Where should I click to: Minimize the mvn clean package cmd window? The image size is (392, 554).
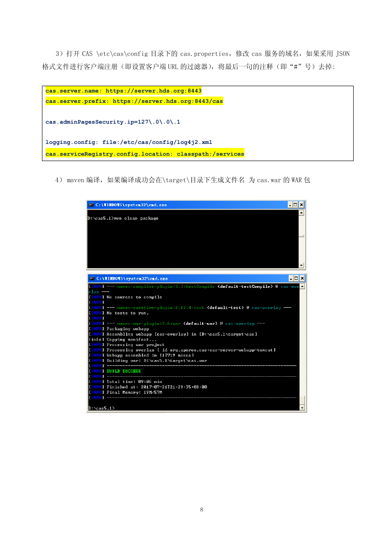click(290, 205)
